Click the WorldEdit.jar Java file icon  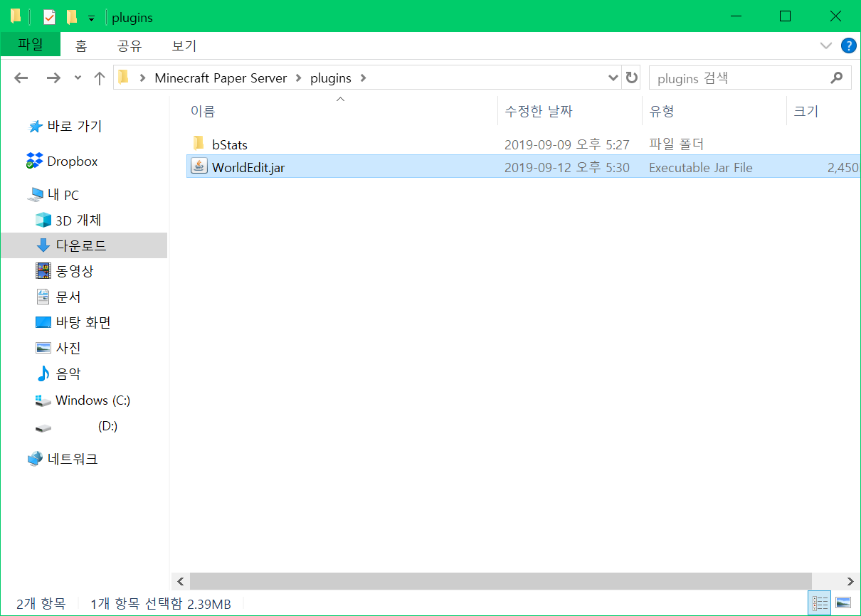coord(199,167)
